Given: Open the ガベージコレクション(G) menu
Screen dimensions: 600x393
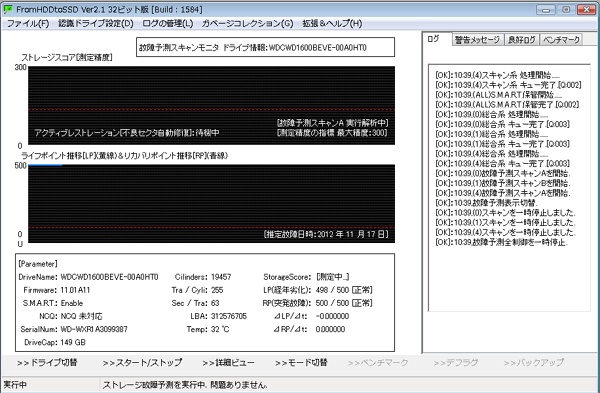Looking at the screenshot, I should tap(248, 24).
